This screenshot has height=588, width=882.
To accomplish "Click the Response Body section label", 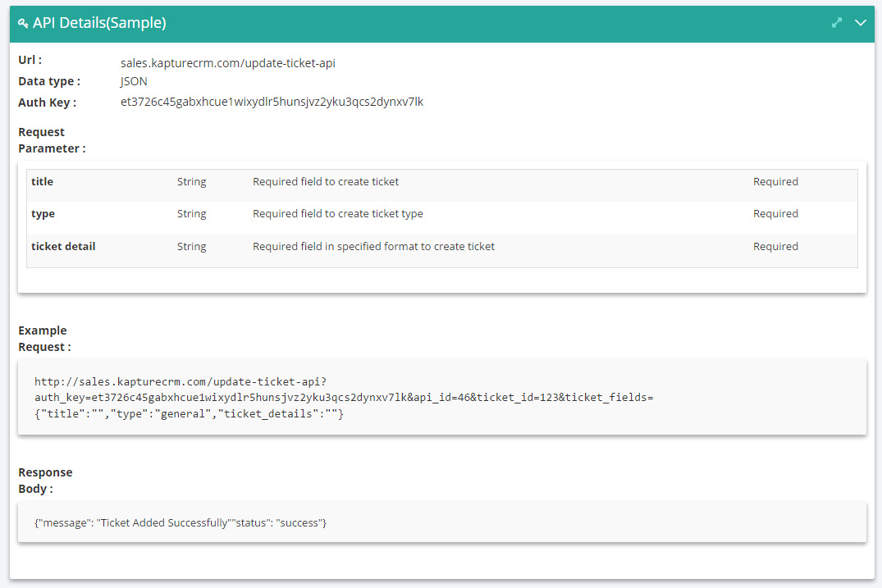I will coord(45,480).
